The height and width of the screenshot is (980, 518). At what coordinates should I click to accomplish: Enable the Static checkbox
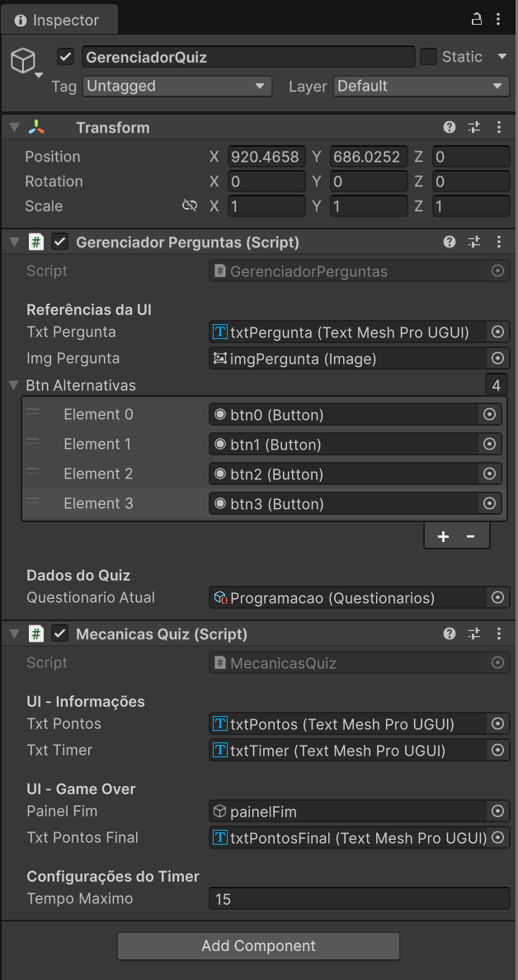tap(428, 57)
